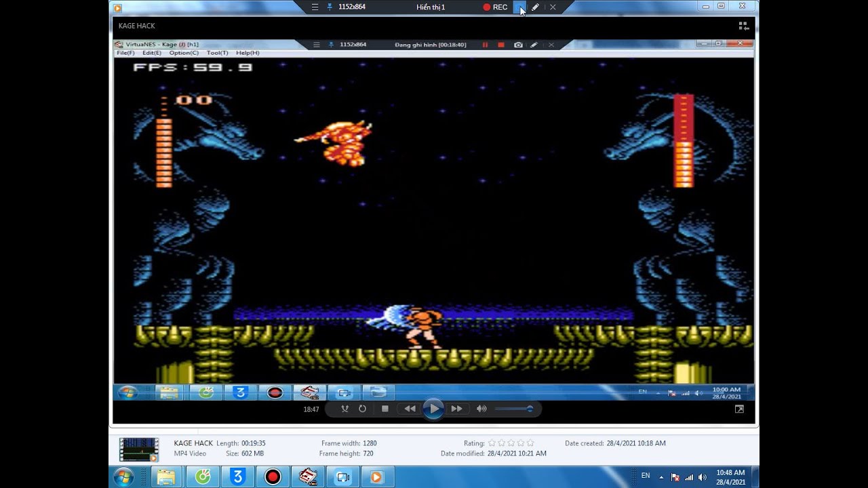Screen dimensions: 868x488
Task: Select the pencil draw tool on recorder bar
Action: [535, 7]
